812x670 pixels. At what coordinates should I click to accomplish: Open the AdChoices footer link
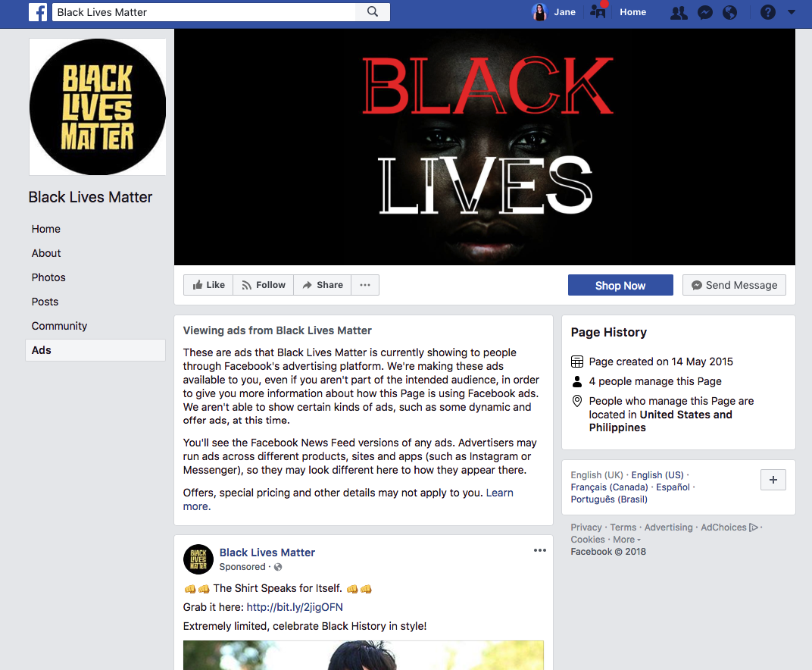729,527
